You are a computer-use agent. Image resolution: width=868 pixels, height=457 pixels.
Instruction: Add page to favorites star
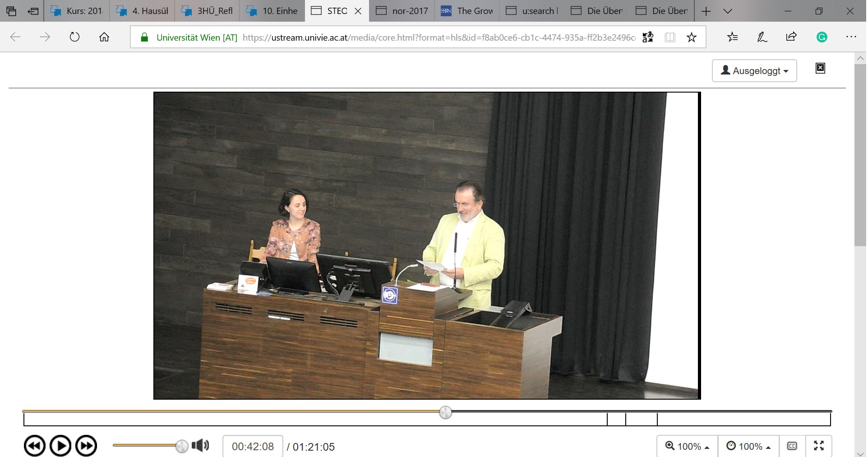pyautogui.click(x=691, y=37)
